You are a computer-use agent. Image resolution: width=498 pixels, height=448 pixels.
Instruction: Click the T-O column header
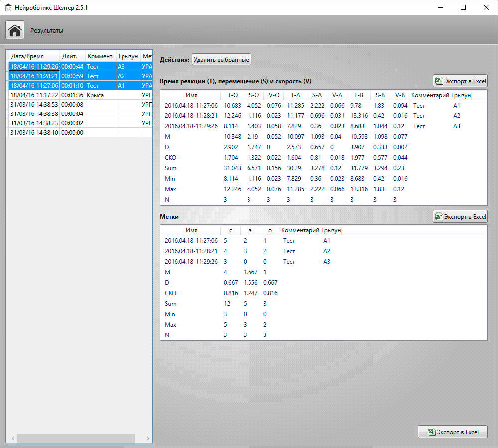coord(232,95)
